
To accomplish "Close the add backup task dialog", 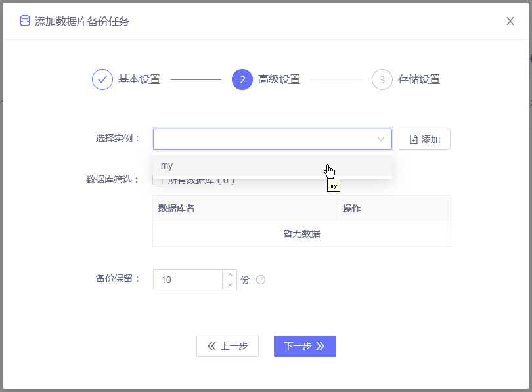I will click(510, 21).
